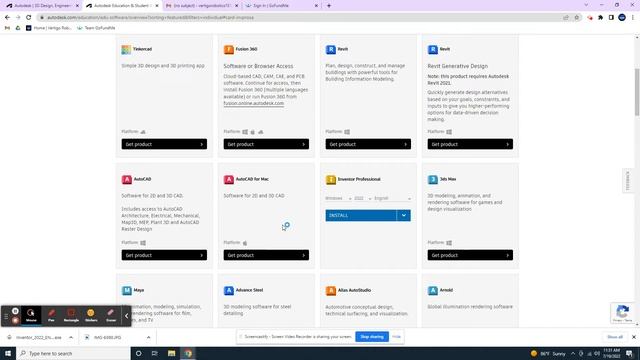Click Get product for AutoCAD for Mac
Screen dimensions: 640x360
tap(266, 255)
